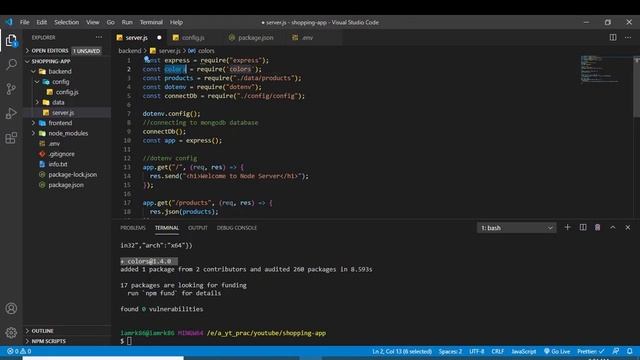The width and height of the screenshot is (640, 360).
Task: Open Explorer Views and More Actions ellipsis
Action: (x=99, y=37)
